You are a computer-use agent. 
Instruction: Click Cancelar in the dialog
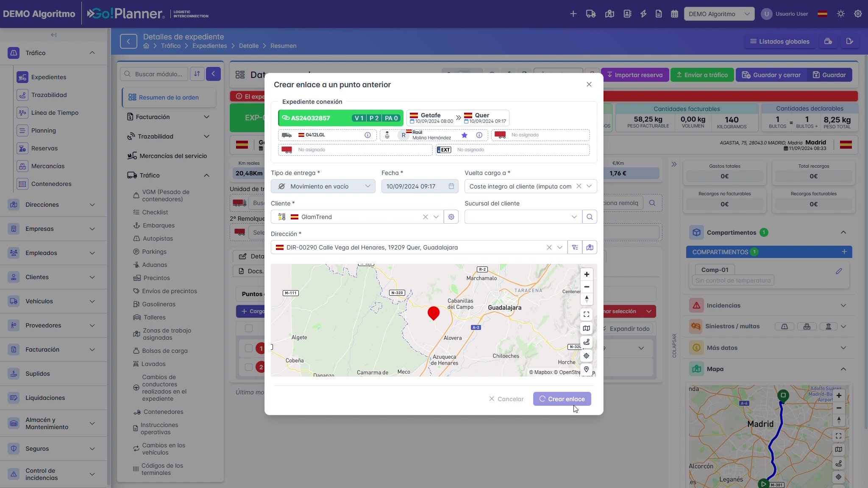pos(506,399)
